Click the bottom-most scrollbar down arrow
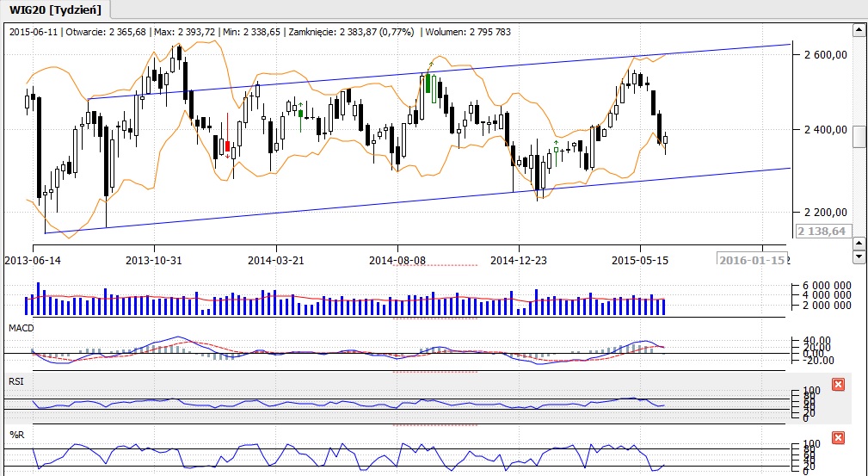The image size is (868, 476). click(858, 257)
